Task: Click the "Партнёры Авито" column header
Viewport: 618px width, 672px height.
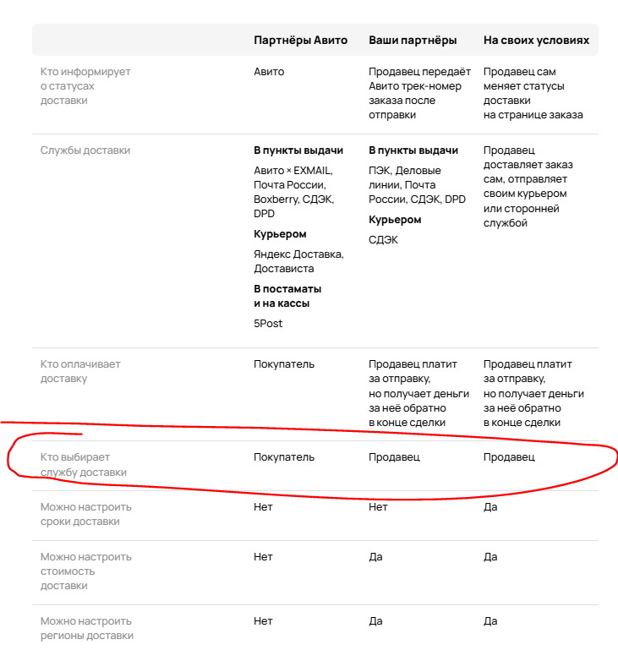Action: [x=300, y=41]
